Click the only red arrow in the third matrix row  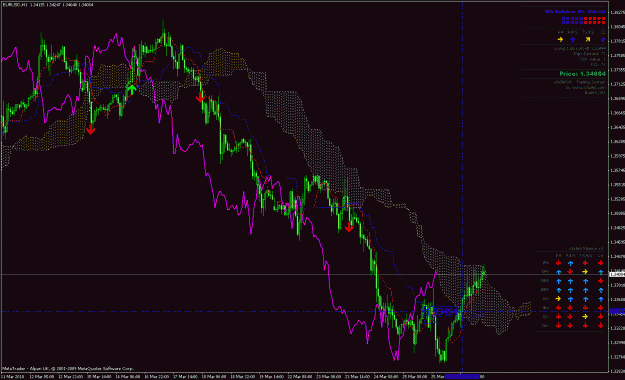click(600, 281)
